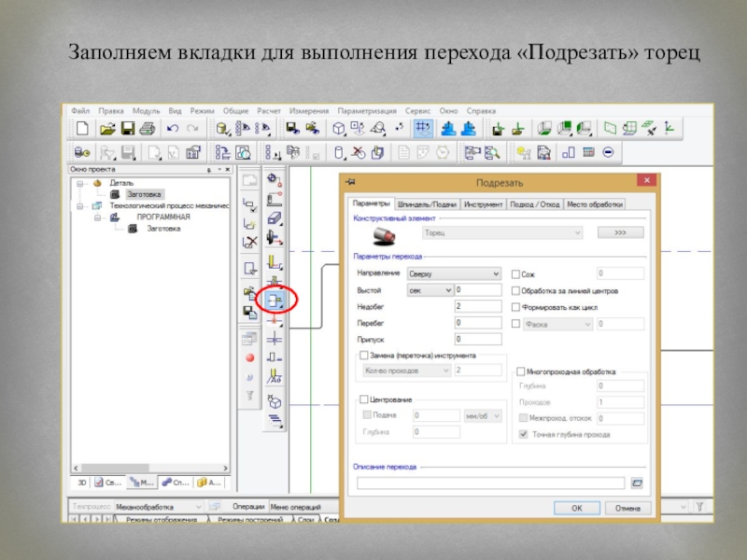
Task: Enable Многопроходная обработка checkbox
Action: (520, 371)
